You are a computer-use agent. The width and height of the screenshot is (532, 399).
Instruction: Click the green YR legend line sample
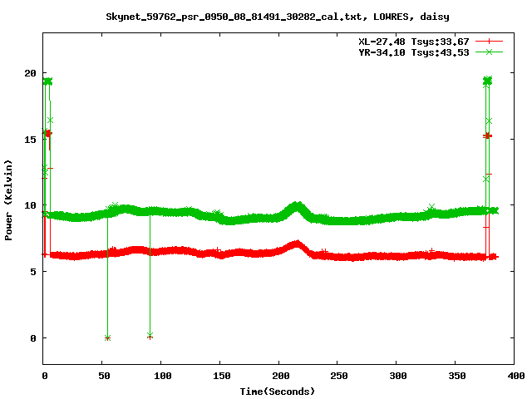(489, 52)
